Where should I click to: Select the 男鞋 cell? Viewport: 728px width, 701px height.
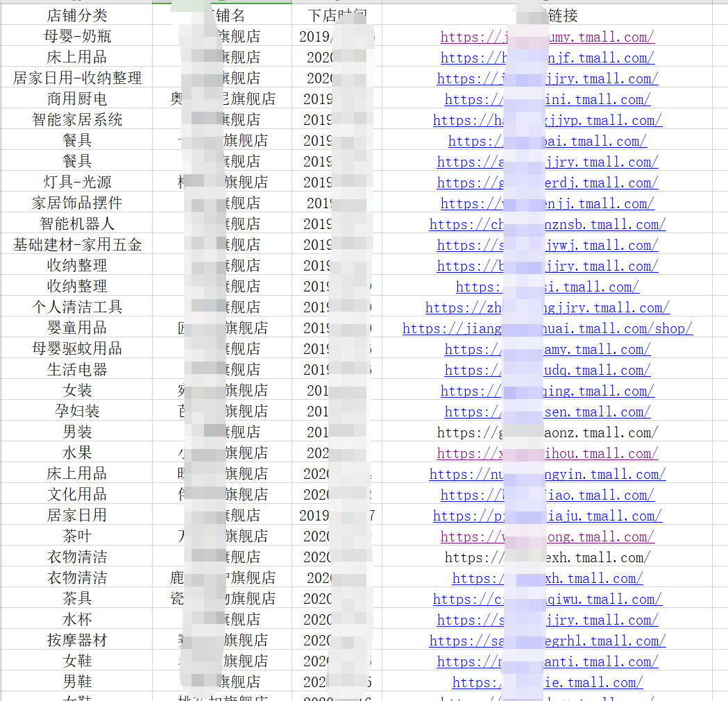click(76, 682)
